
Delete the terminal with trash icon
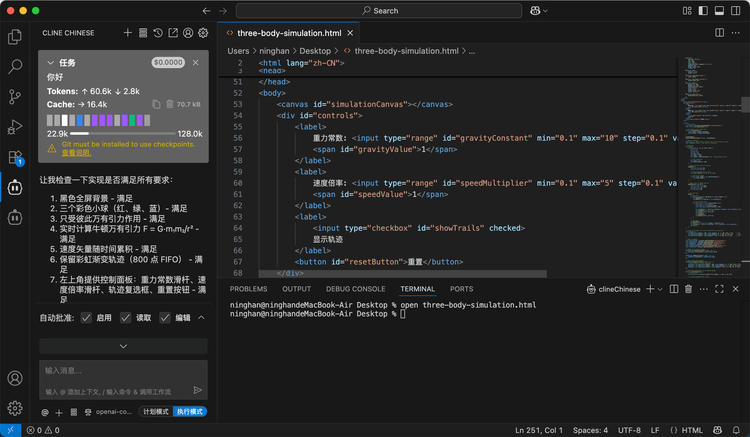[x=688, y=289]
